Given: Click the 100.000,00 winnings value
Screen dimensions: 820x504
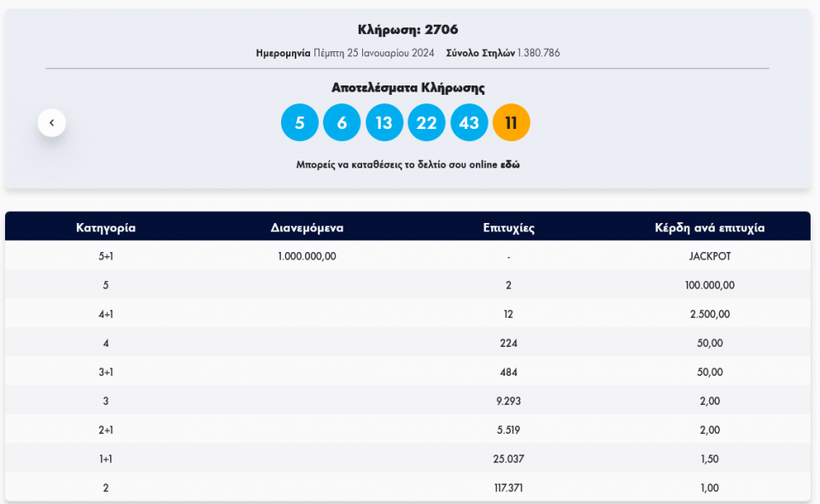Looking at the screenshot, I should 709,285.
